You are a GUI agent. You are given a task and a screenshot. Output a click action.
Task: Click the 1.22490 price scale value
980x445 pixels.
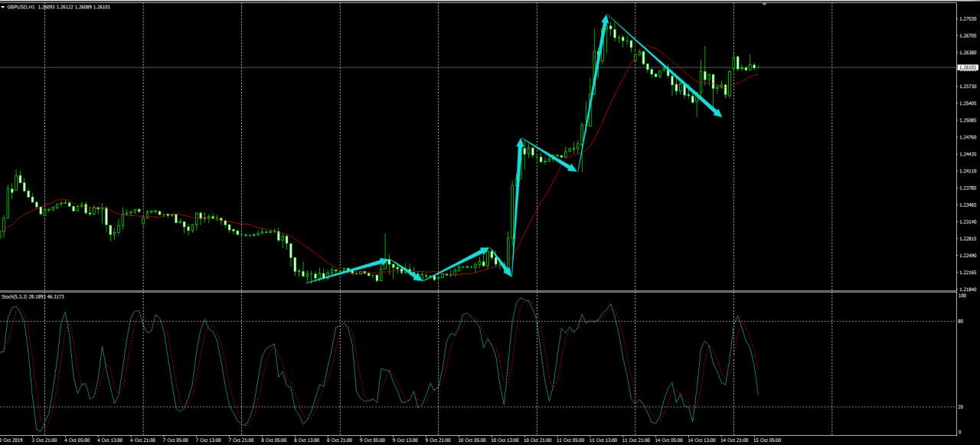click(967, 255)
